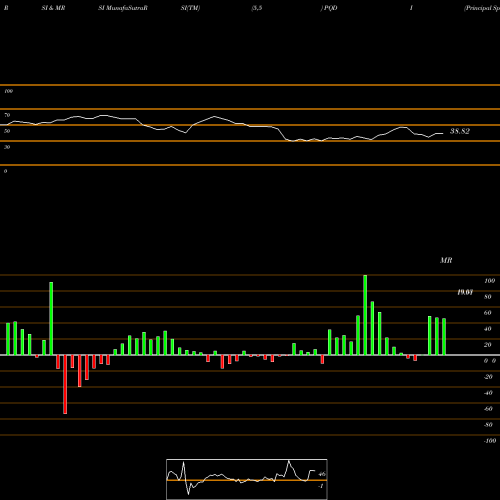
Task: Click the 'PQD' symbol text in header
Action: coord(330,8)
